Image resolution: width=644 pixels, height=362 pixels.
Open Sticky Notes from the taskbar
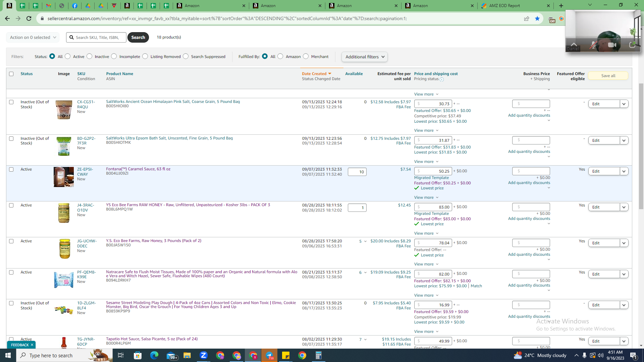[x=286, y=355]
